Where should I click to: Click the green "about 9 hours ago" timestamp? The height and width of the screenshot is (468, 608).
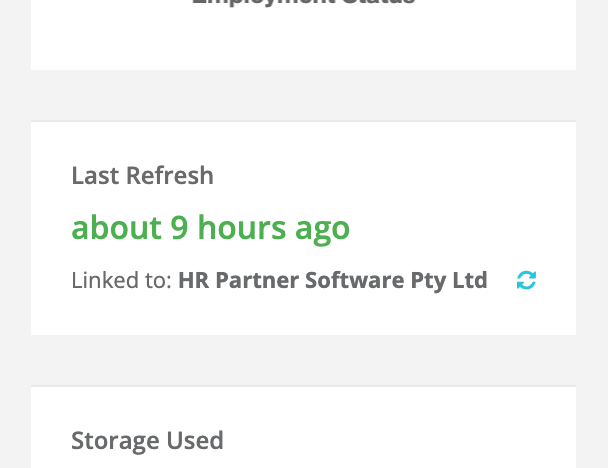(211, 228)
